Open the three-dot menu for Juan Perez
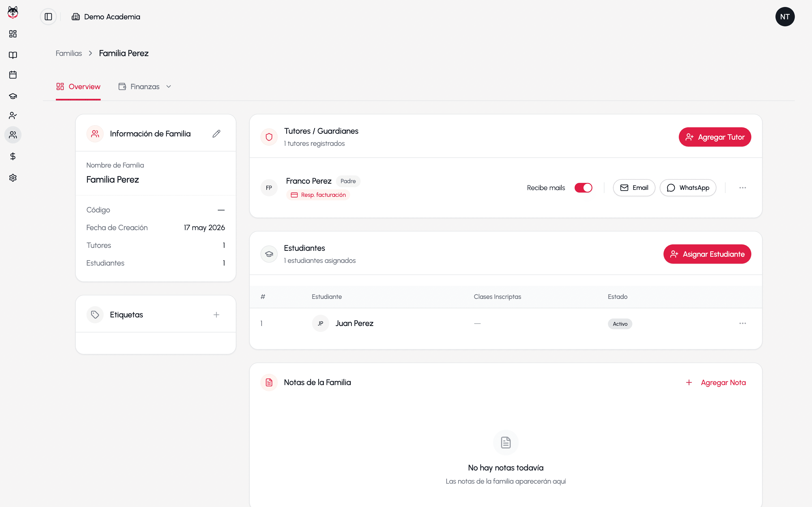Image resolution: width=812 pixels, height=507 pixels. (x=742, y=324)
